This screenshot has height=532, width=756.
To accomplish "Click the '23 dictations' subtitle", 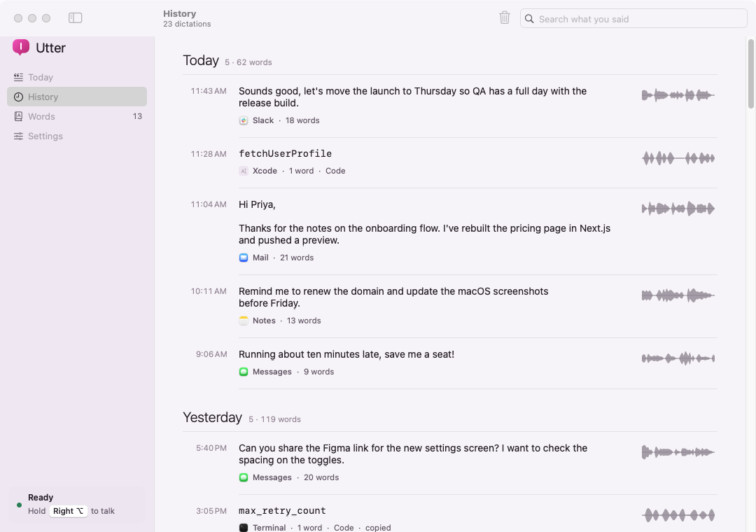I will tap(187, 24).
